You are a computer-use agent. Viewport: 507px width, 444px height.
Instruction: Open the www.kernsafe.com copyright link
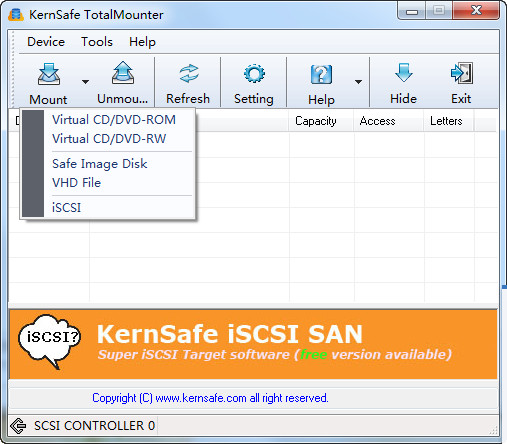tap(201, 398)
